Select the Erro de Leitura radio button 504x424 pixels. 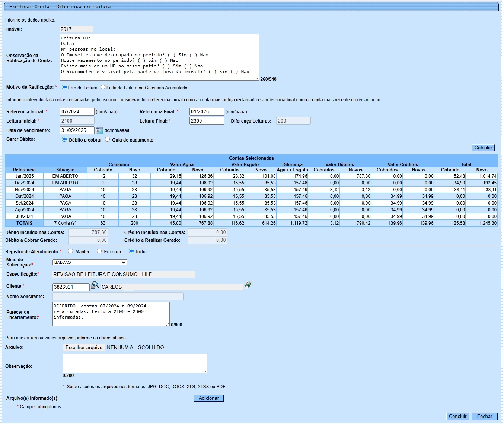64,88
